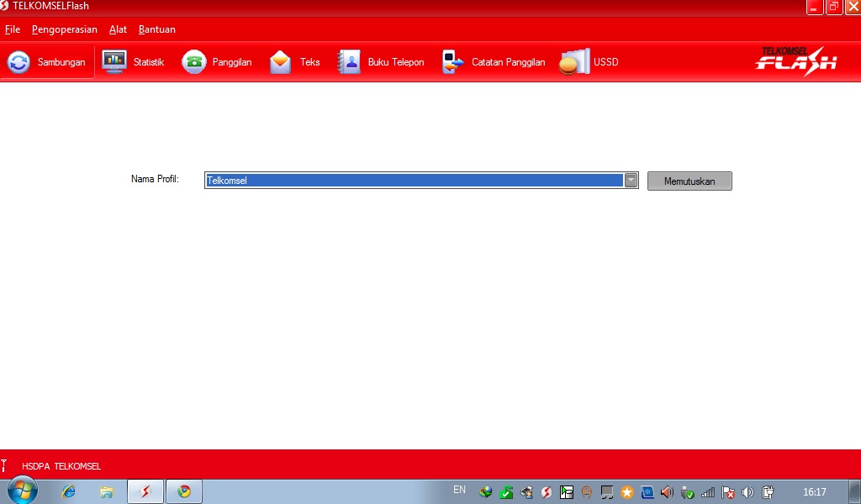
Task: Click the Telkomsel Flash logo
Action: pyautogui.click(x=794, y=61)
